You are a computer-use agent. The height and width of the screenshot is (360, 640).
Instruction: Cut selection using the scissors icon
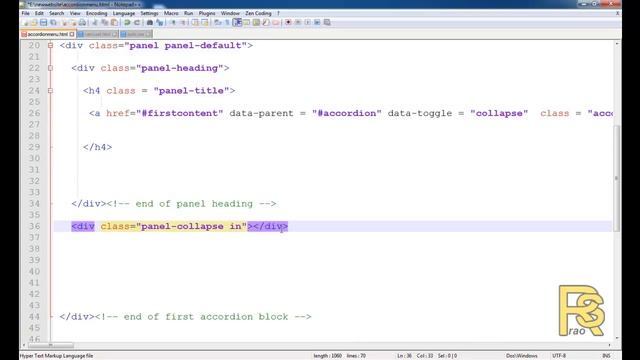(94, 22)
